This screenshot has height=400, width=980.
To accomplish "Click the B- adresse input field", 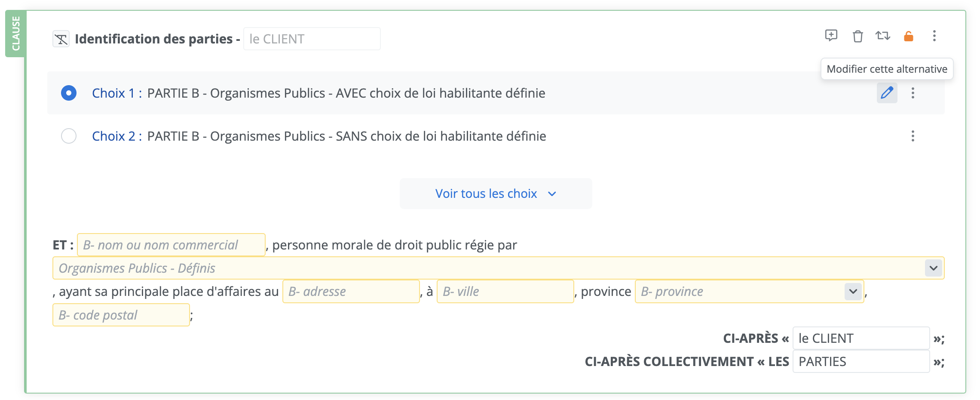I will [350, 291].
